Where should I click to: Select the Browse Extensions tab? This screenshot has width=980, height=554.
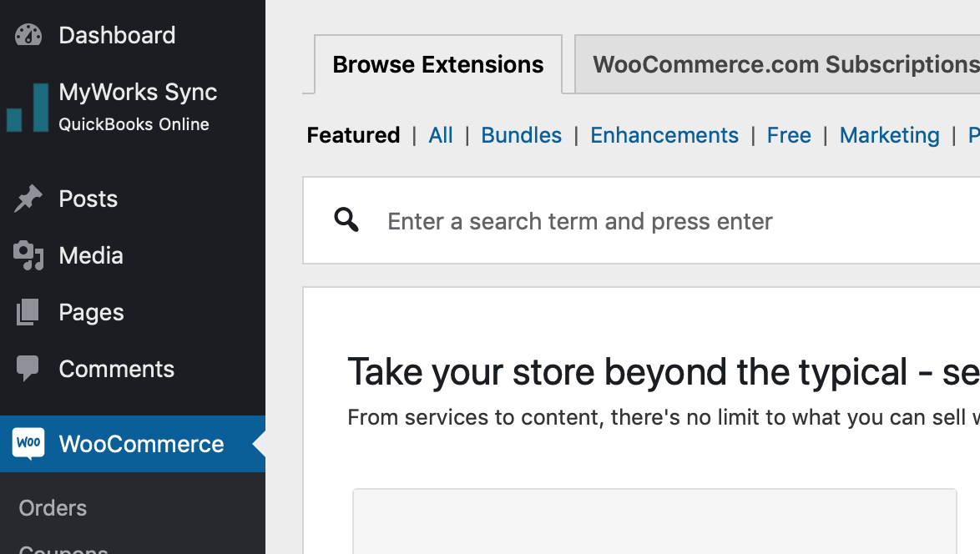pyautogui.click(x=438, y=64)
